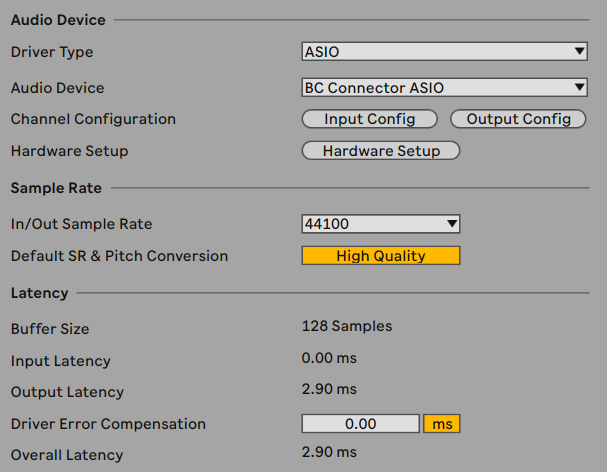Toggle the ms unit button
This screenshot has width=607, height=472.
pos(442,424)
